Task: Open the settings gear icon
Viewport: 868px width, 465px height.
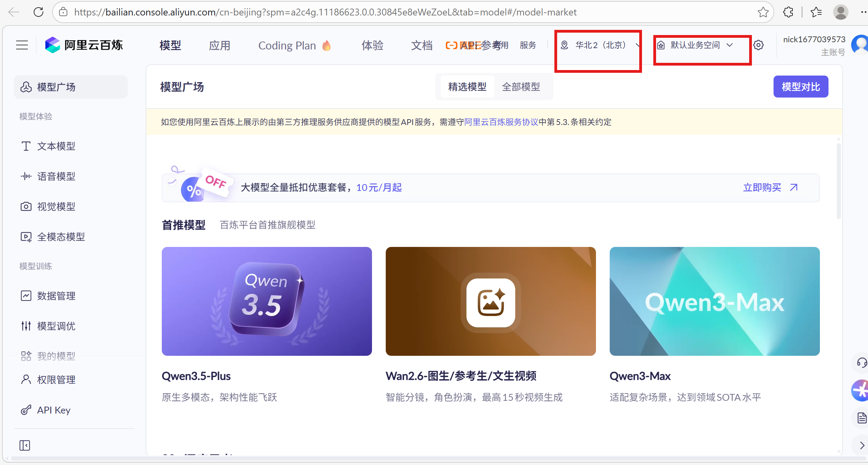Action: click(x=758, y=45)
